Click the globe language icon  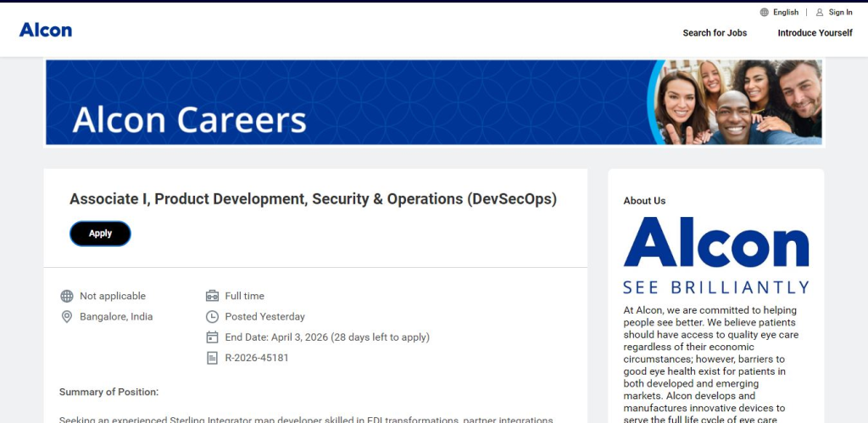click(x=764, y=12)
